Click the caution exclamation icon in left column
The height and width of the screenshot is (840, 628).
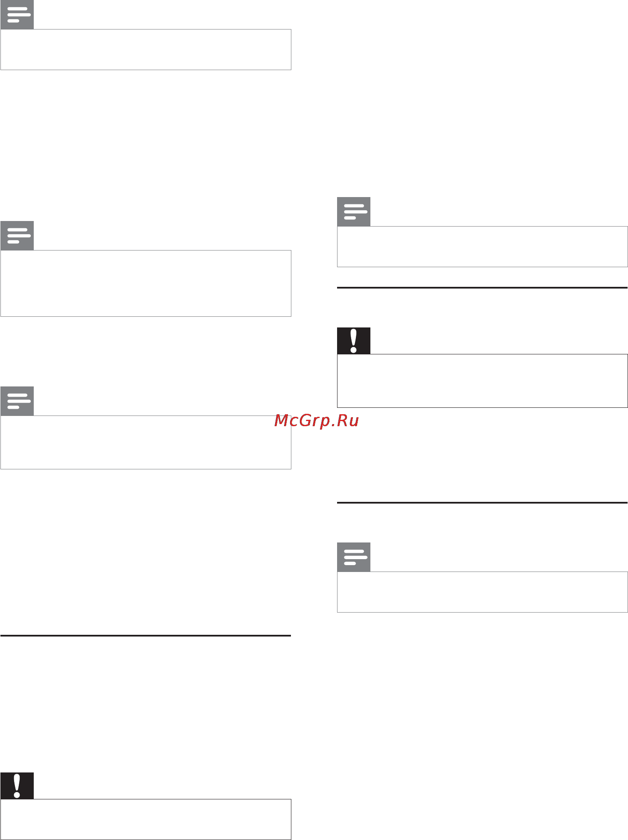coord(17,786)
